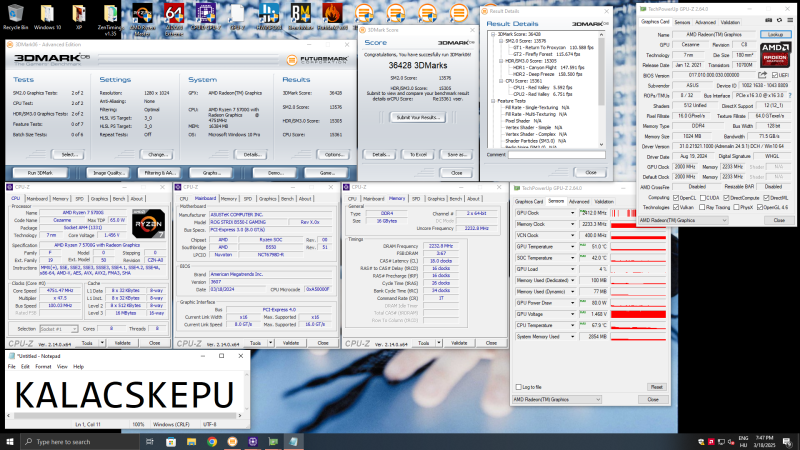800x450 pixels.
Task: Open Microsoft Store from taskbar
Action: [171, 441]
